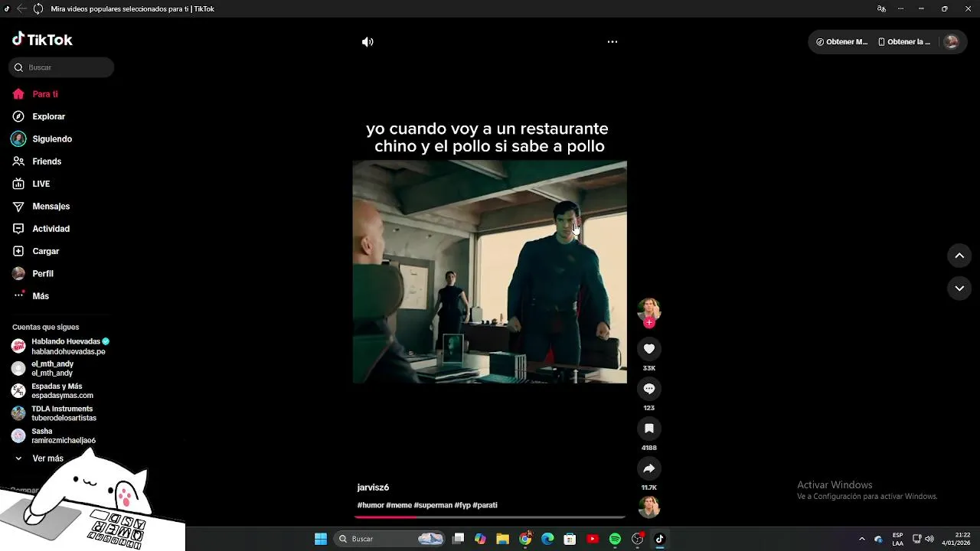Open the translate icon in title bar
980x551 pixels.
(x=881, y=9)
